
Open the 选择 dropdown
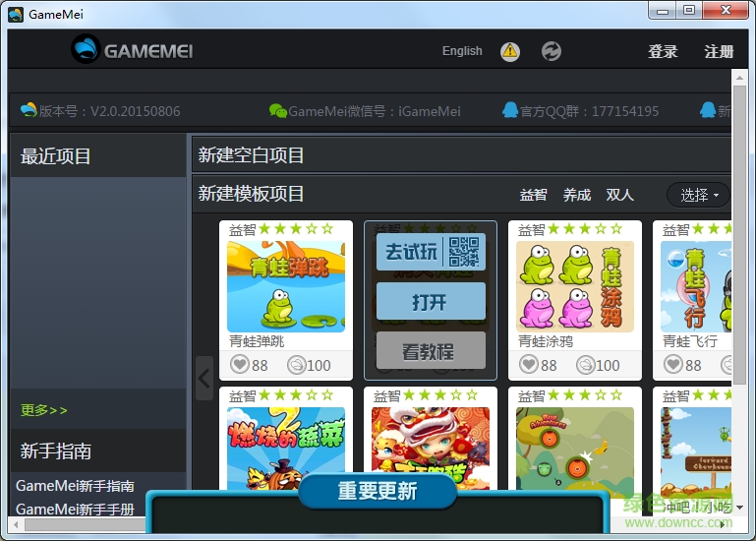pos(698,195)
